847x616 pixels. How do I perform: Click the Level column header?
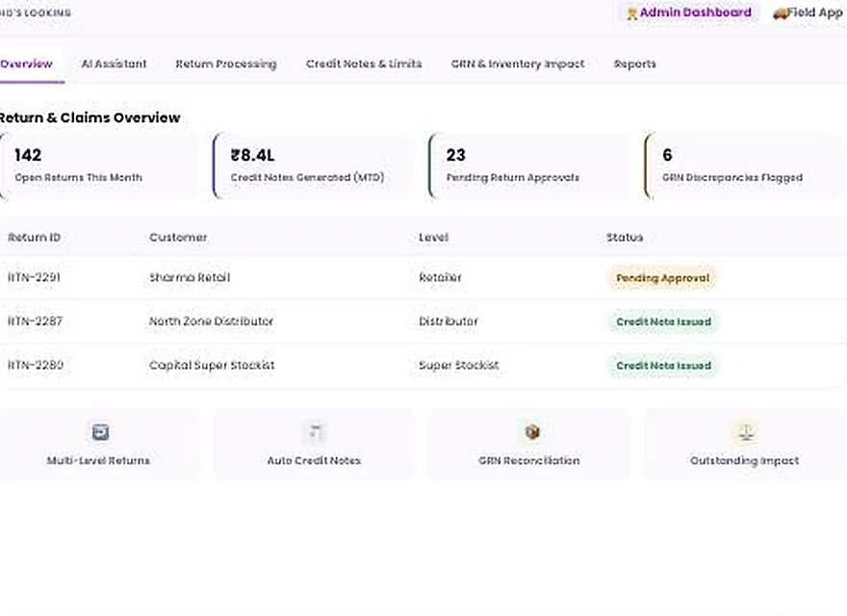pos(434,237)
